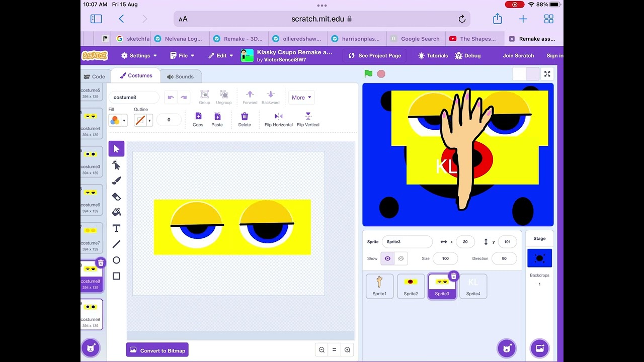
Task: Click Choose a Sprite button
Action: [507, 348]
